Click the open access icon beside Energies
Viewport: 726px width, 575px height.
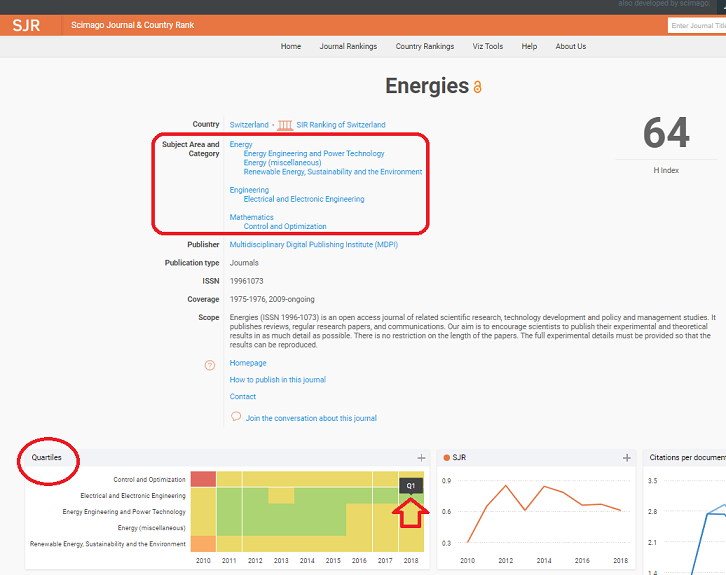coord(478,88)
